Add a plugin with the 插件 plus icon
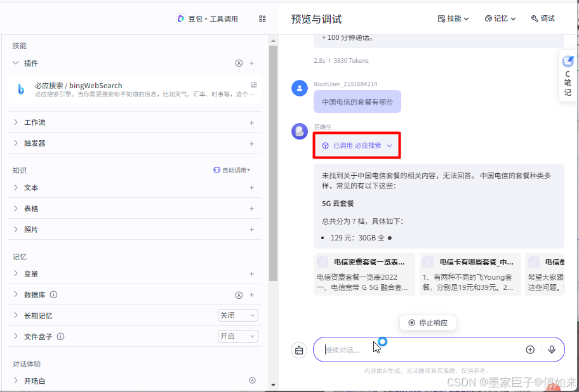Screen dimensions: 579x392 (252, 63)
